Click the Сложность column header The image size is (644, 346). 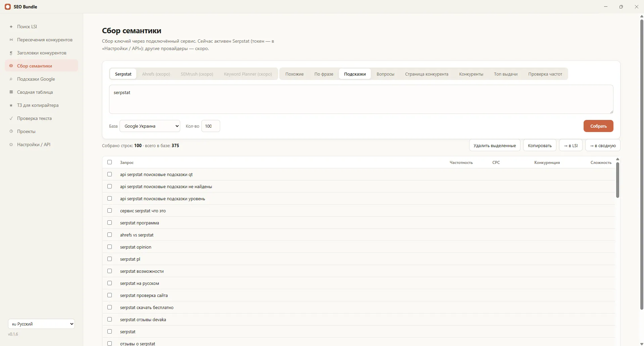[601, 163]
